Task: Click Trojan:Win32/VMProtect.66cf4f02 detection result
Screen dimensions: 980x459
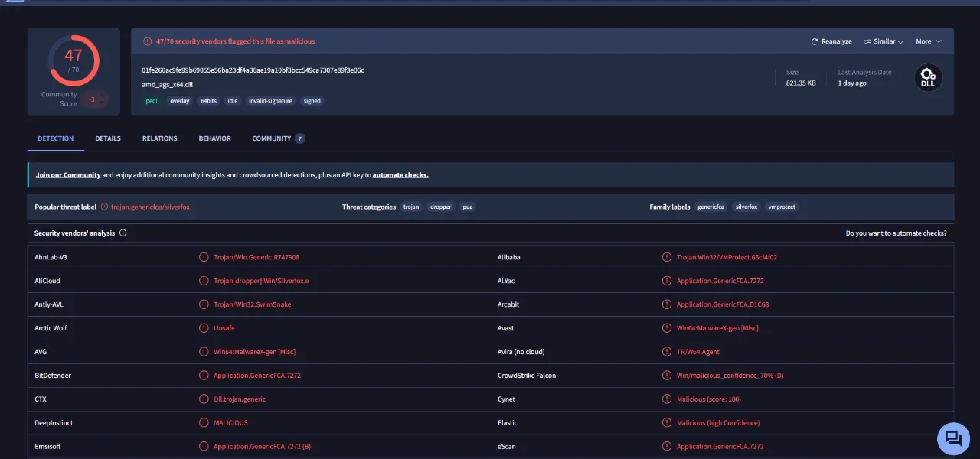Action: click(727, 258)
